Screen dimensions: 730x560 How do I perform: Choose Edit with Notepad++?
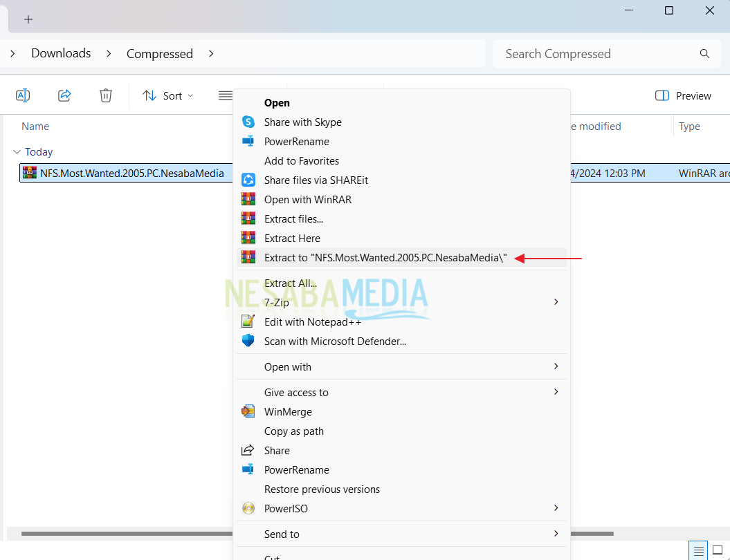click(401, 322)
